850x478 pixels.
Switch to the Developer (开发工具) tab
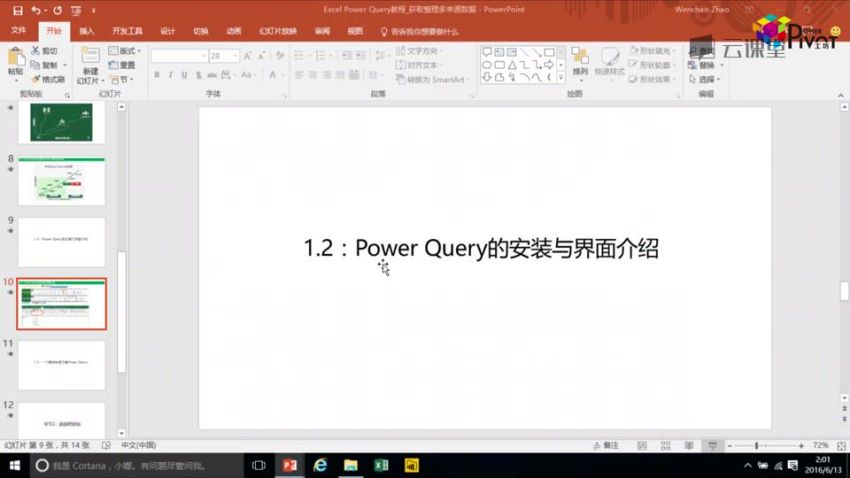[x=127, y=31]
